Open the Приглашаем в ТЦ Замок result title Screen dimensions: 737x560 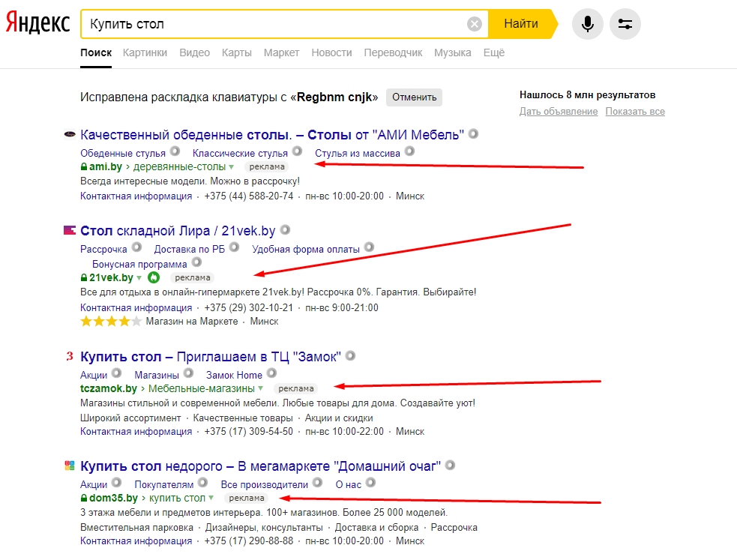(211, 357)
